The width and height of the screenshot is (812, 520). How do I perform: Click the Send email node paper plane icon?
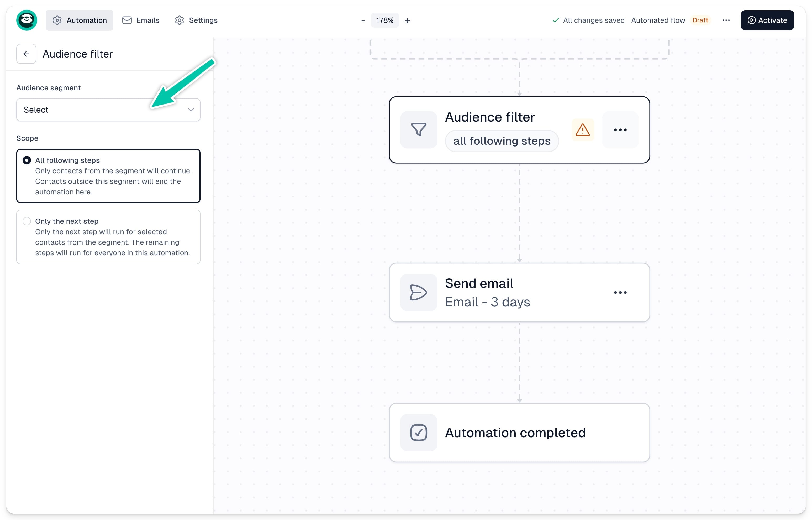point(419,292)
